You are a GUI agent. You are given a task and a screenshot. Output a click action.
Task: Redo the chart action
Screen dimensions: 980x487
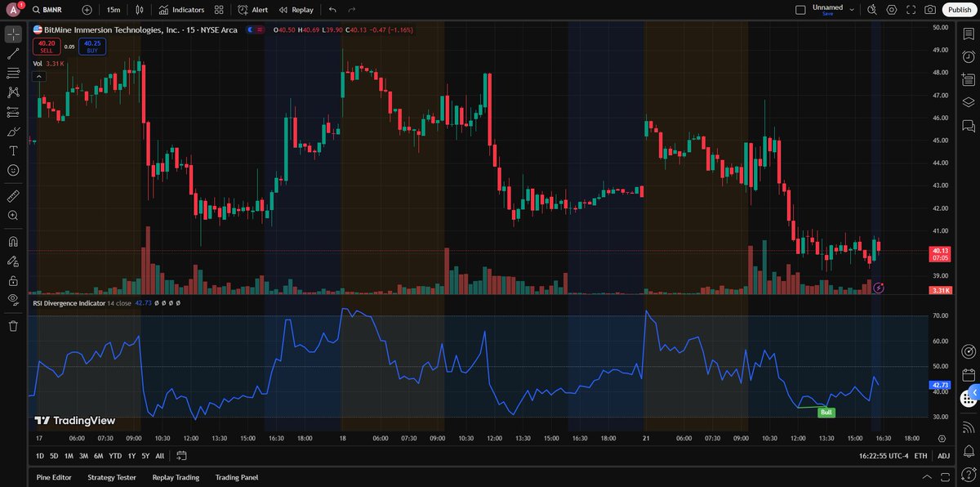pyautogui.click(x=352, y=10)
